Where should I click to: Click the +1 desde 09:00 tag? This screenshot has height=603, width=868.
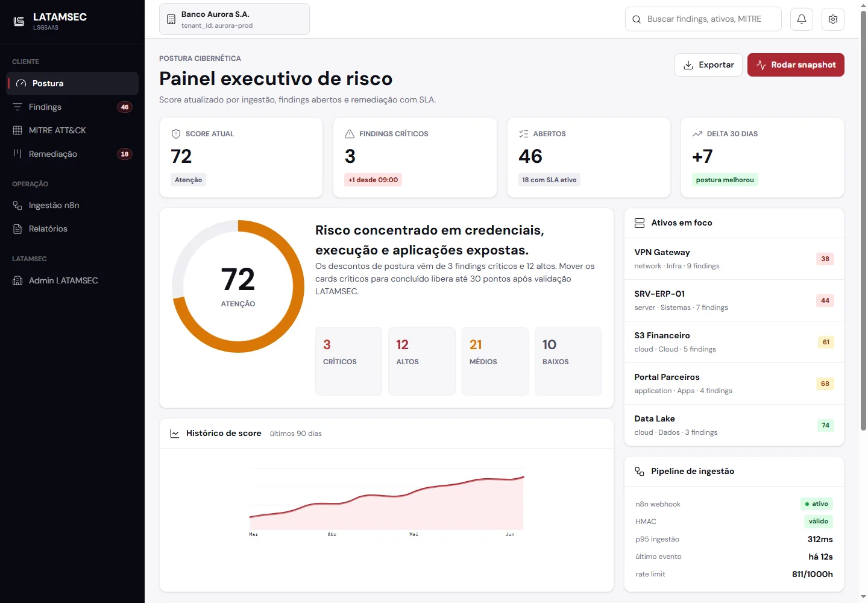pos(373,180)
